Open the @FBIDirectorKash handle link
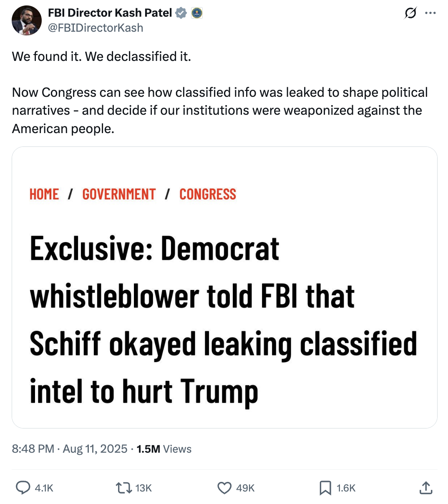Viewport: 448px width, 504px height. (x=96, y=28)
